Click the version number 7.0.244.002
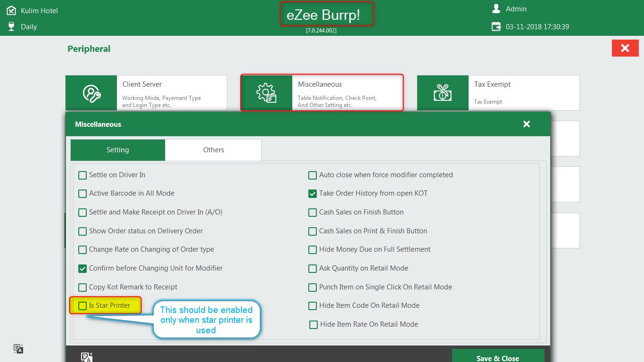 (321, 30)
